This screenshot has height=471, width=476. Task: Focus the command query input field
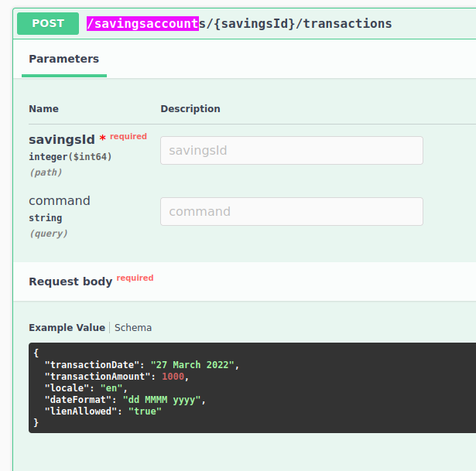pos(292,211)
